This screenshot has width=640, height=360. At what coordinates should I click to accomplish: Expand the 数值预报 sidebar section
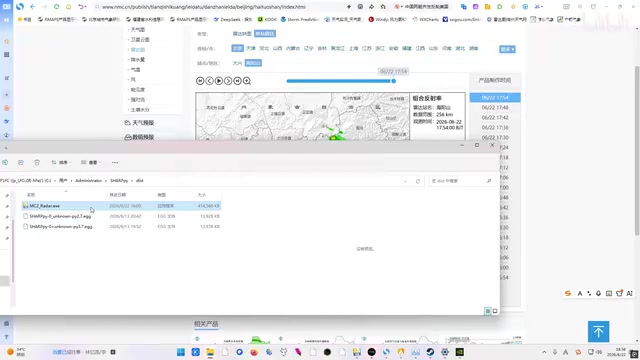pos(139,137)
